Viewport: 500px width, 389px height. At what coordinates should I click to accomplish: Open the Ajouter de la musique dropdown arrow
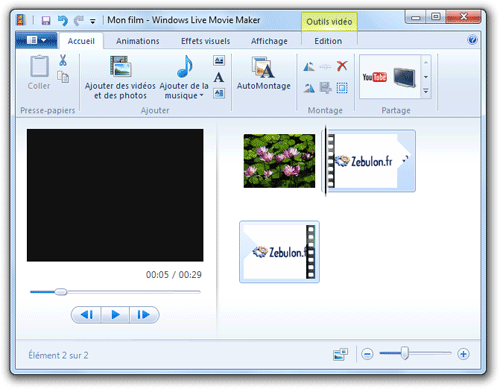(201, 96)
